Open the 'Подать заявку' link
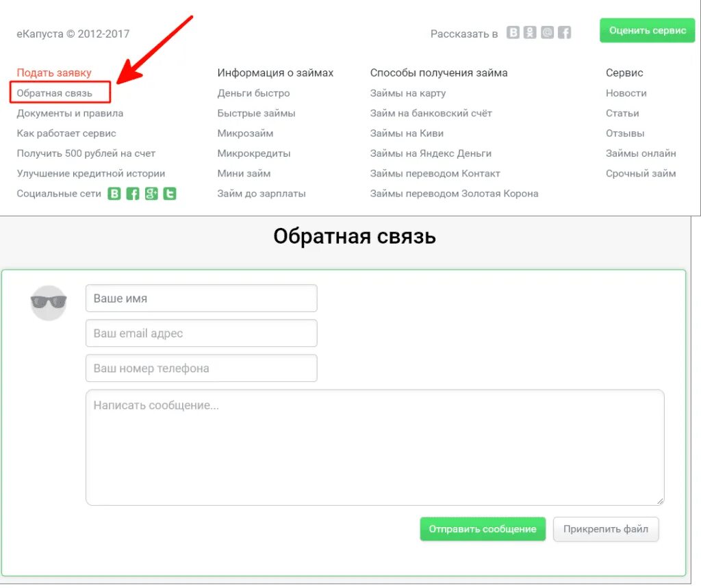Screen dimensions: 701x588 coord(55,72)
